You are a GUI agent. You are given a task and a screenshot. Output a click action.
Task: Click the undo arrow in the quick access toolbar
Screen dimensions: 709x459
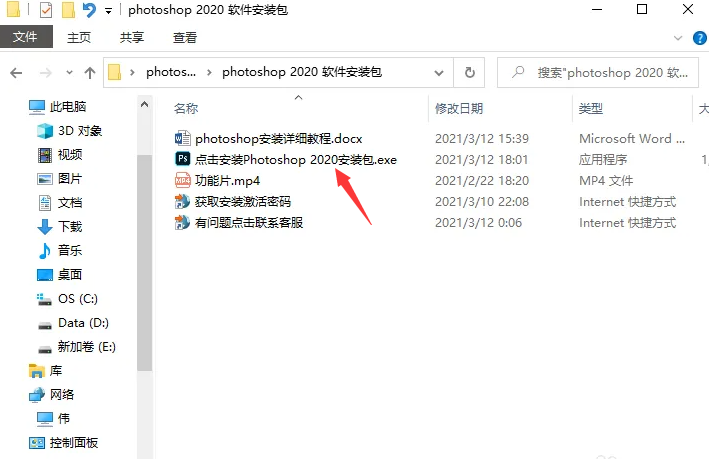pyautogui.click(x=90, y=9)
